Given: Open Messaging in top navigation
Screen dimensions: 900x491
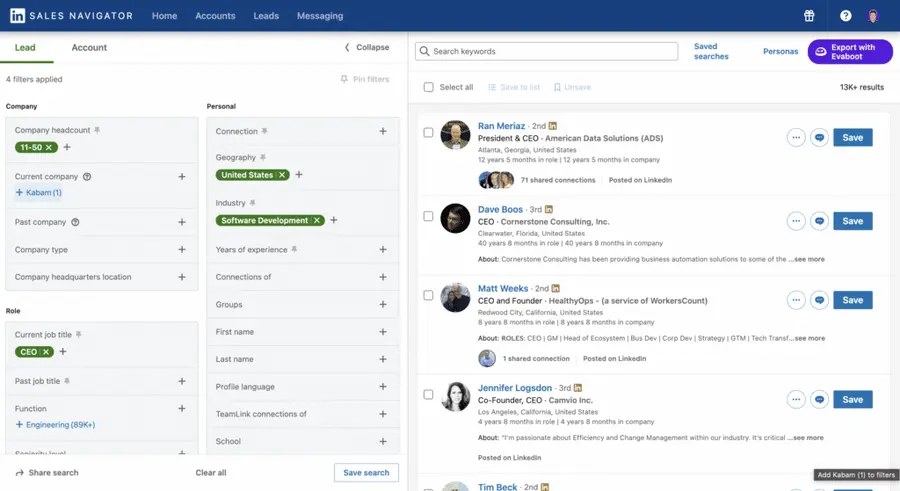Looking at the screenshot, I should [x=320, y=16].
